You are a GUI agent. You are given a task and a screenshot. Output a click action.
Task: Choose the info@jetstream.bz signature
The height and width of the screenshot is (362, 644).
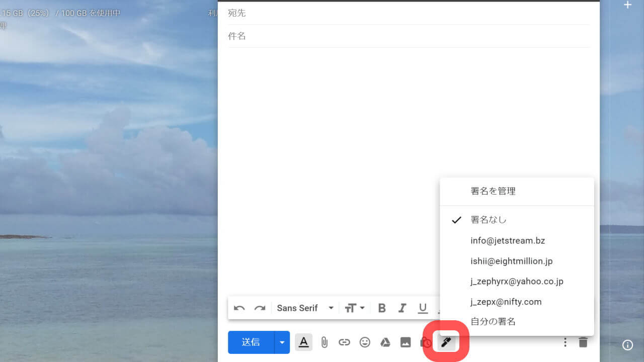click(x=508, y=240)
